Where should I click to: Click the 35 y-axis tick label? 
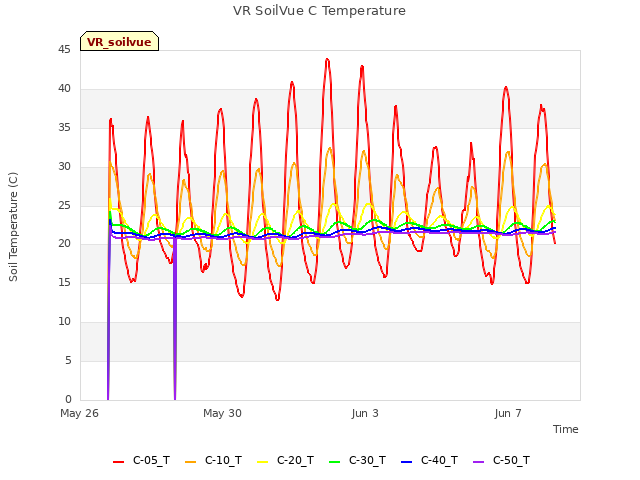[x=64, y=128]
